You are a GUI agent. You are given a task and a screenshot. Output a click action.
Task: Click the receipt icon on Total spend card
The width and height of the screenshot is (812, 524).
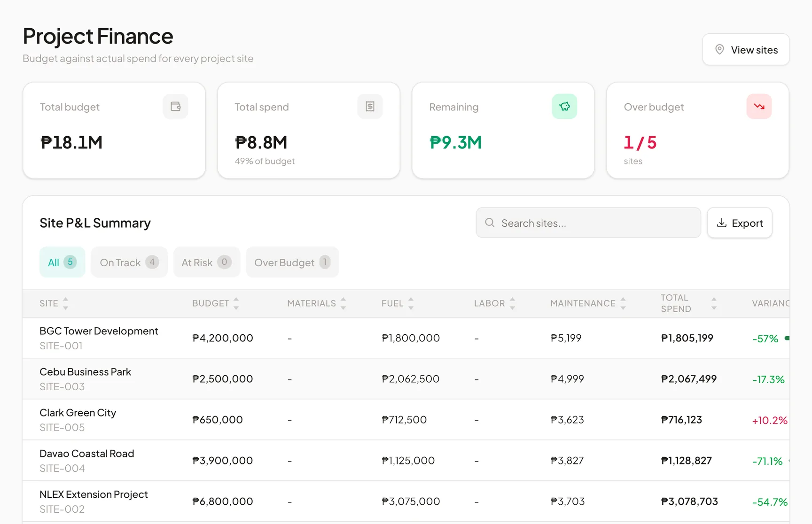click(x=370, y=107)
